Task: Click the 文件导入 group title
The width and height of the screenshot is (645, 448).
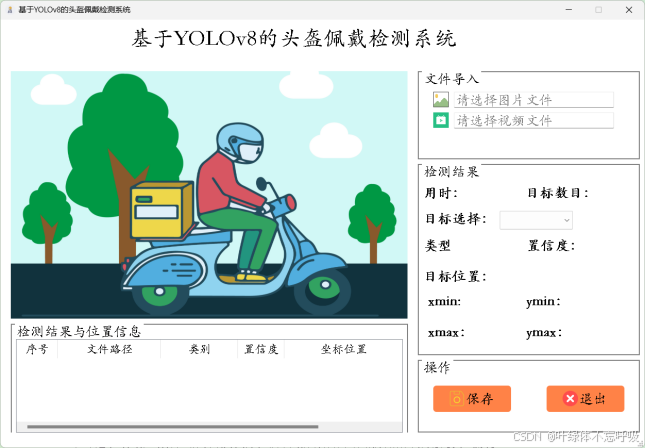Action: coord(452,79)
